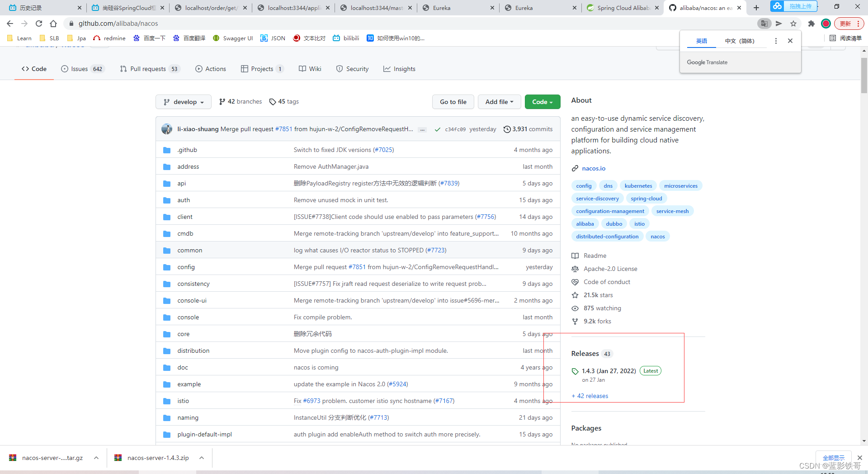
Task: Click the link icon next to nacos.io
Action: point(575,168)
